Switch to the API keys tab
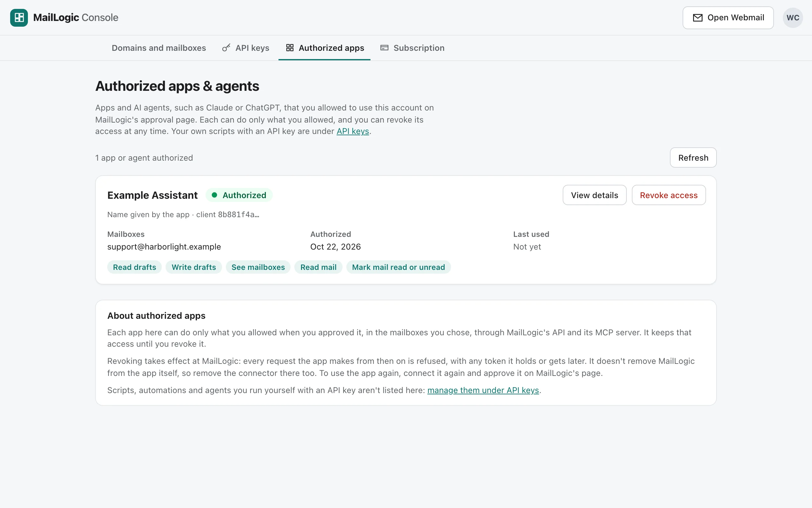The image size is (812, 508). pos(246,48)
